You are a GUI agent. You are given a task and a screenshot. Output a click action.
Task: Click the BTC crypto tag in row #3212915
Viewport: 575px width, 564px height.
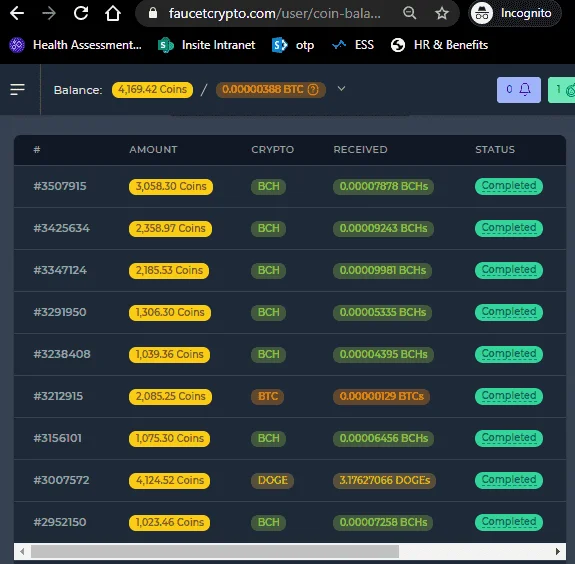tap(268, 396)
